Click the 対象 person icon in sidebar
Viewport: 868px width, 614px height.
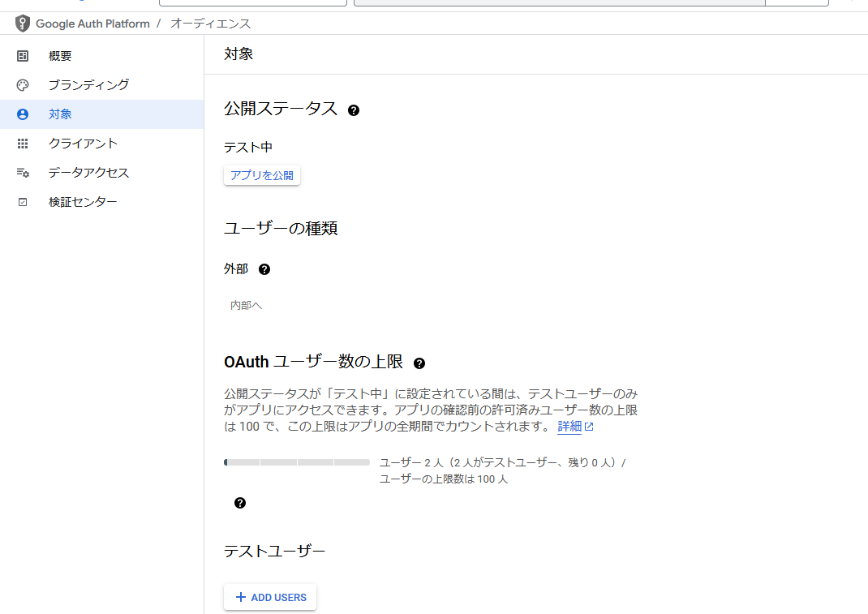coord(23,114)
